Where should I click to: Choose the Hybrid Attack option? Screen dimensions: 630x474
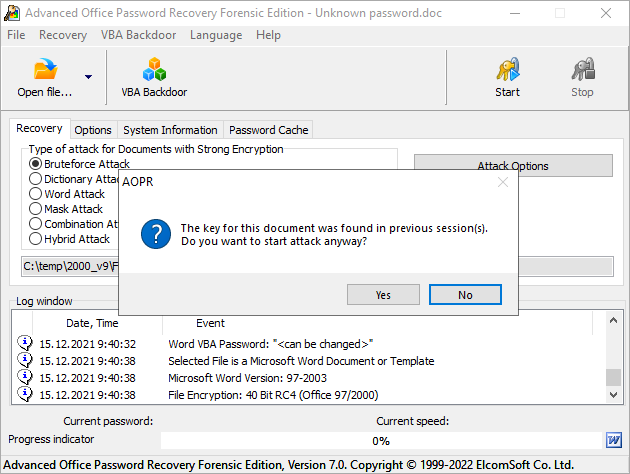[36, 239]
